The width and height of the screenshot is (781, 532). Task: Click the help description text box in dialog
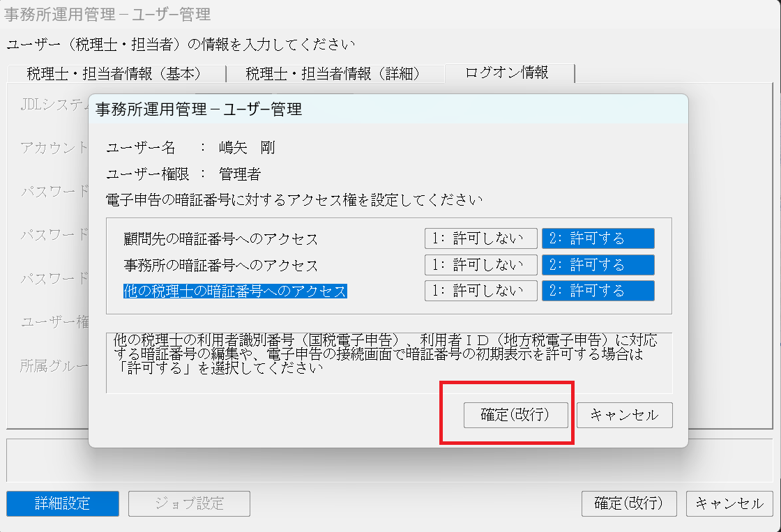pos(388,363)
